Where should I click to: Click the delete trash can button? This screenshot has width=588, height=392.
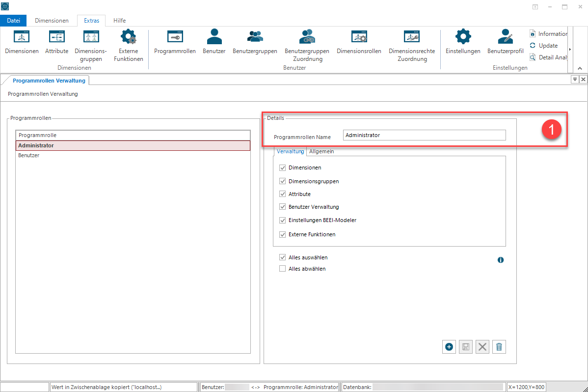pyautogui.click(x=499, y=347)
